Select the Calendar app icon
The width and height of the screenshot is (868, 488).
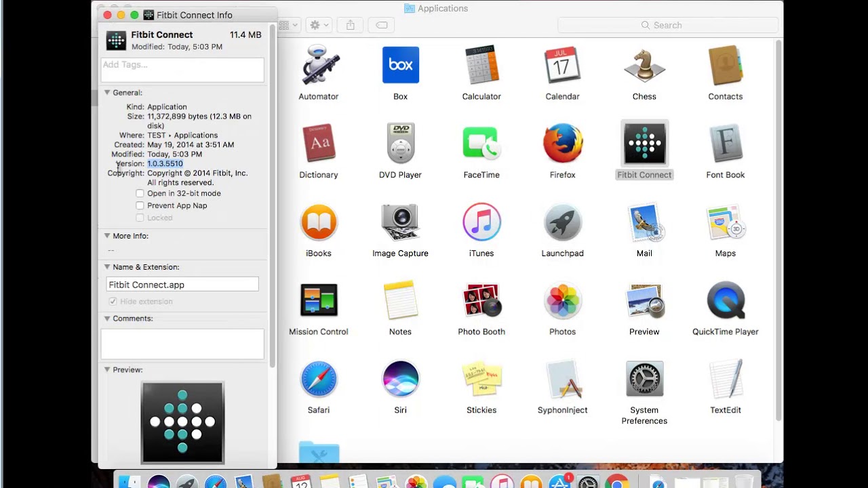coord(562,65)
